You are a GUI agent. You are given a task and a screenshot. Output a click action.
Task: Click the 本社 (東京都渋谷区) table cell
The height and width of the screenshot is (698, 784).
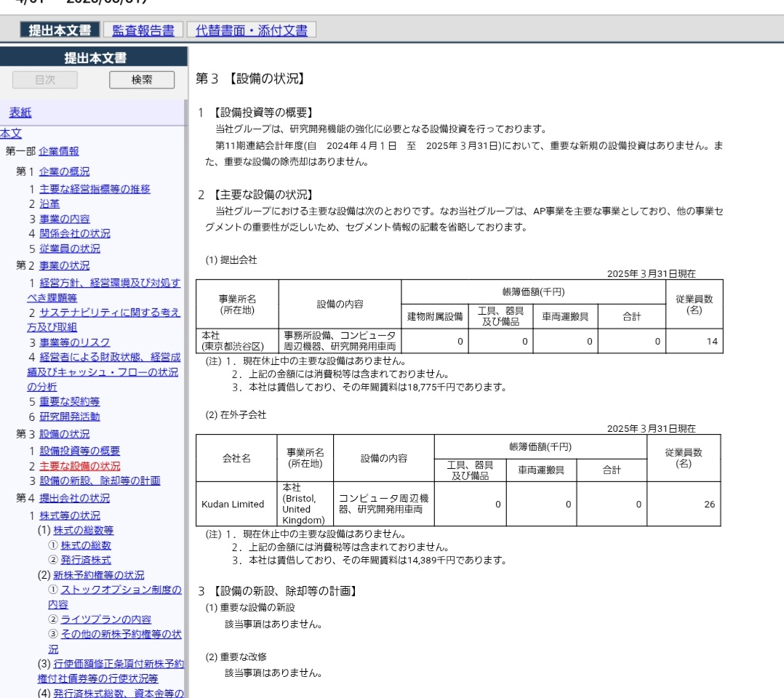click(237, 341)
